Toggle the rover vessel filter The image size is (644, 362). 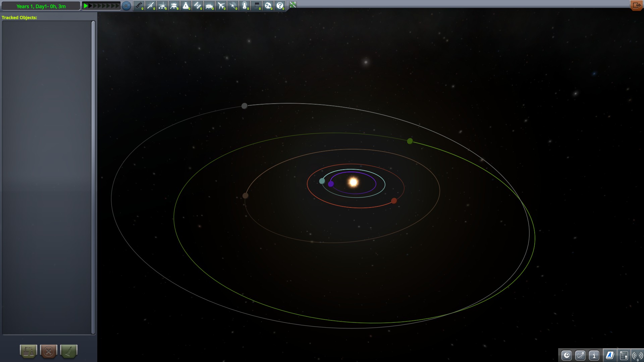(162, 6)
